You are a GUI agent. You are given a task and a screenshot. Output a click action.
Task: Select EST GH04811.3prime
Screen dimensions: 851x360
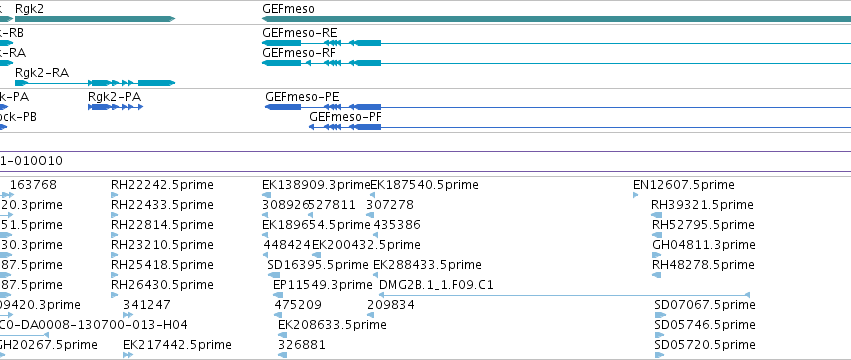(703, 245)
